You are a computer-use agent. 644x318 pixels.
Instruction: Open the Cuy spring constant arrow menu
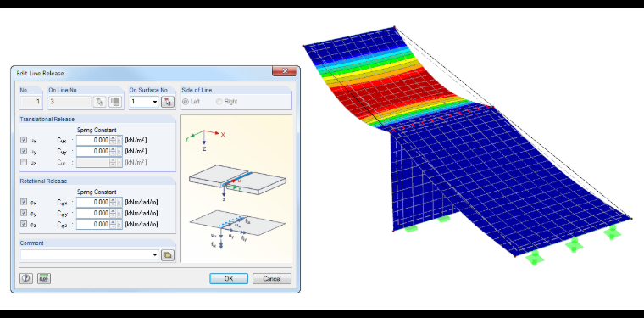click(x=119, y=151)
